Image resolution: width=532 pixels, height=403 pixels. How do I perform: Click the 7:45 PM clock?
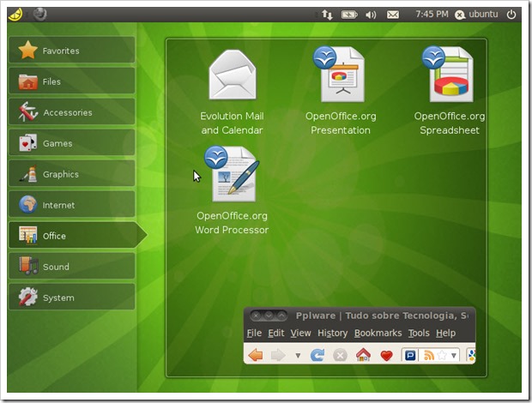(x=432, y=15)
